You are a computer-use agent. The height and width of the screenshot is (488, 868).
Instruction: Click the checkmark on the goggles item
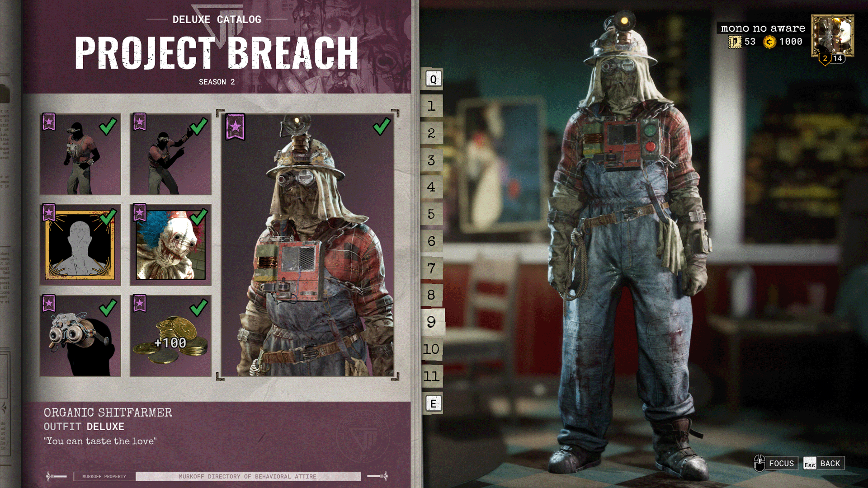click(x=108, y=307)
